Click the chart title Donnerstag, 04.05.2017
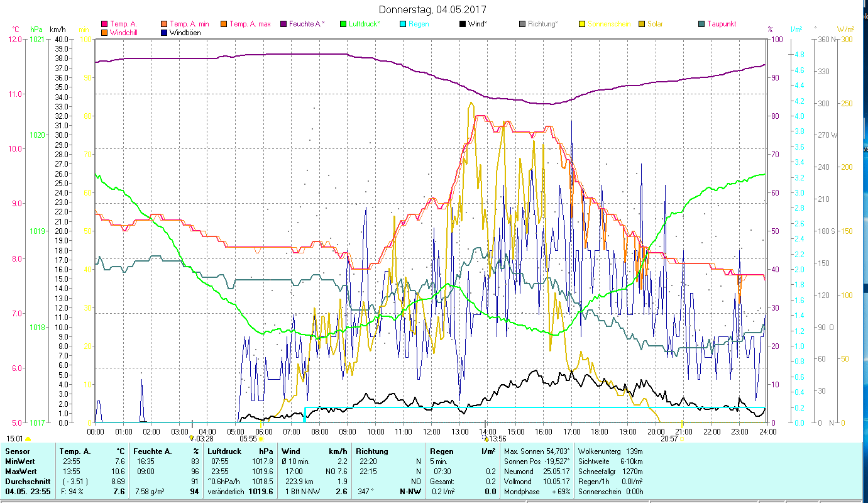Image resolution: width=868 pixels, height=503 pixels. [433, 9]
